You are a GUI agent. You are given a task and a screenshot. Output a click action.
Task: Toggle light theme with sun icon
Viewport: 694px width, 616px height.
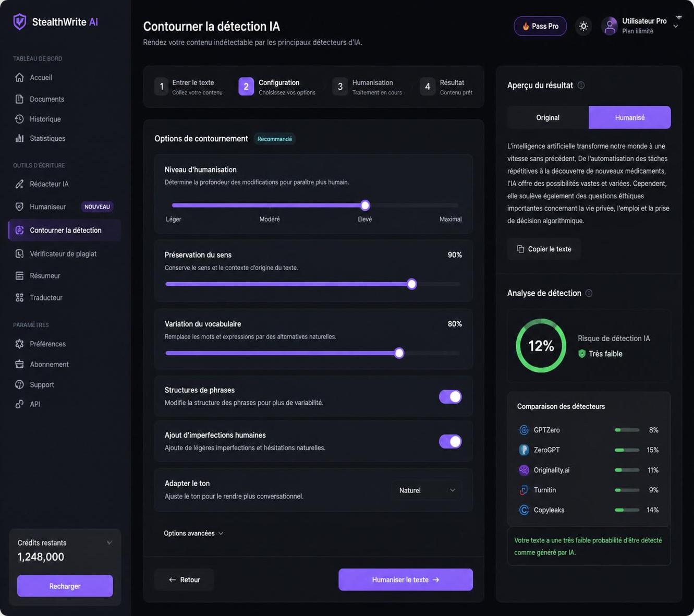583,26
